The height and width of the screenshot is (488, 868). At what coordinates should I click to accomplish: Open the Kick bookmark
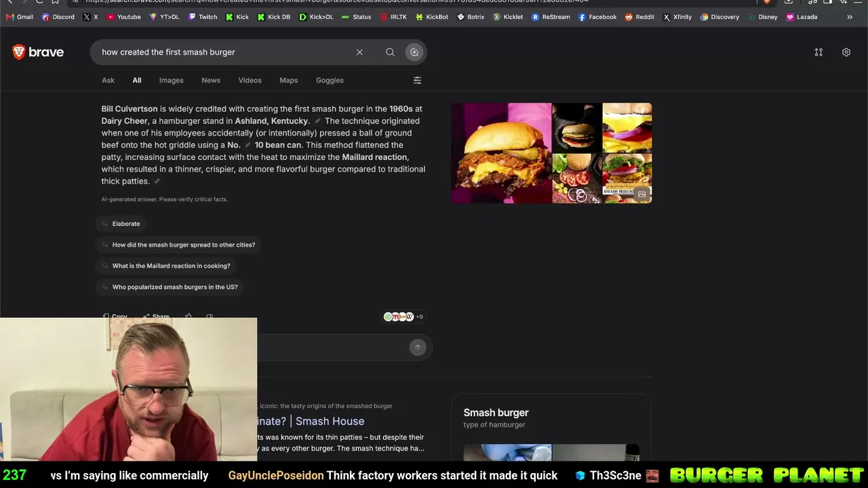237,17
